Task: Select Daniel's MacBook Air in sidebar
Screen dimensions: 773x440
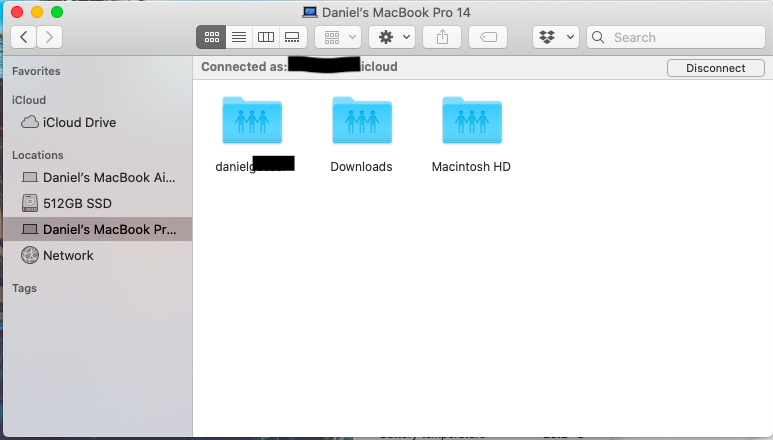Action: pos(98,177)
